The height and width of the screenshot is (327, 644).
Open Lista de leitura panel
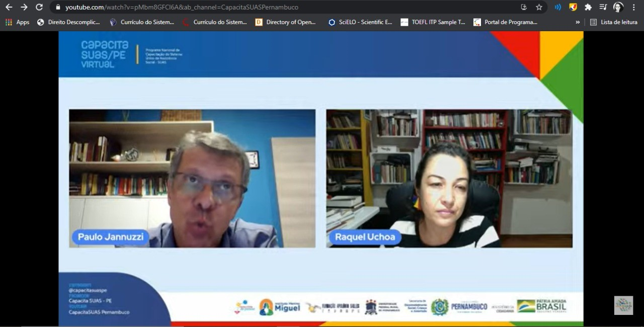point(614,22)
